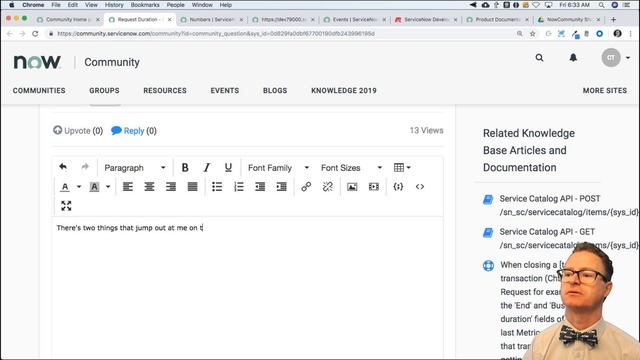Click the browser address bar
Viewport: 640px width, 360px height.
click(x=282, y=34)
